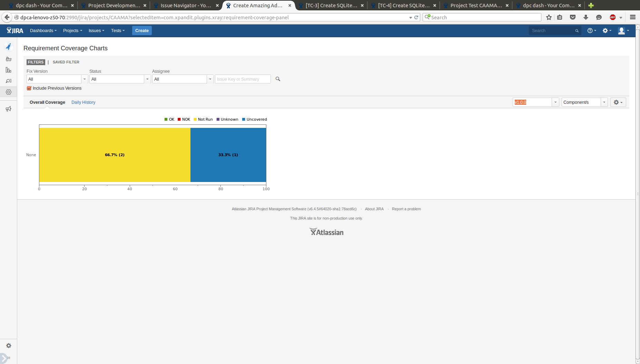
Task: Toggle Include Previous Versions checkbox
Action: (x=29, y=88)
